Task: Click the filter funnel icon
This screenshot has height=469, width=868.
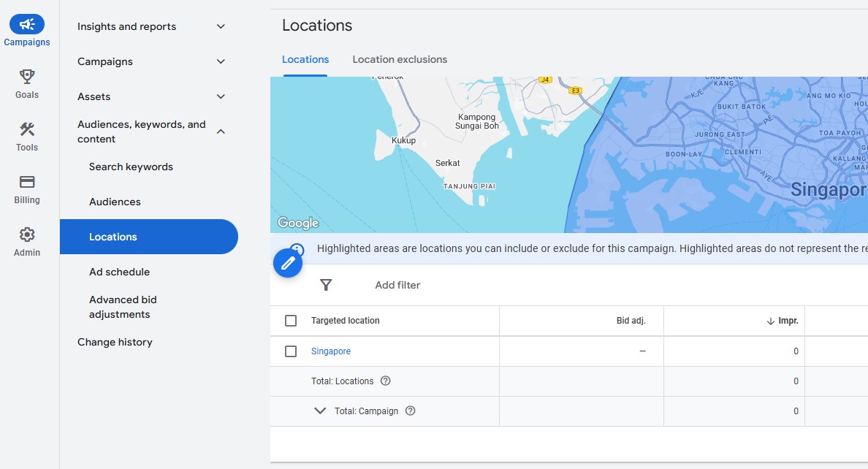Action: (x=326, y=285)
